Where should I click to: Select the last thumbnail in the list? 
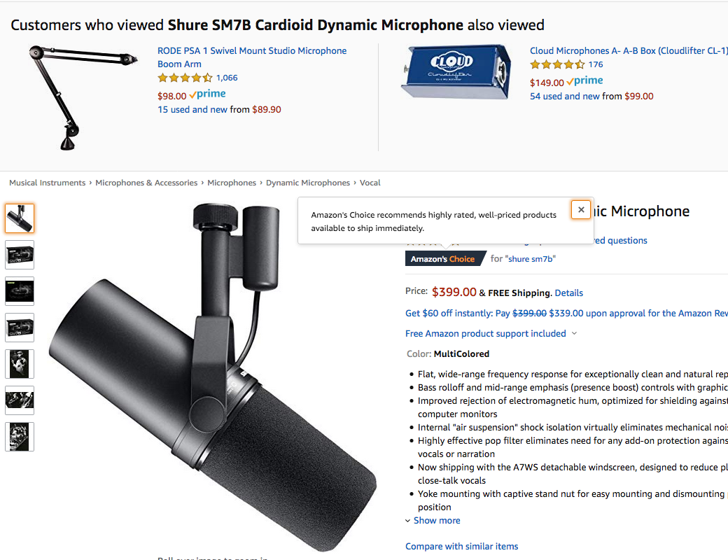pyautogui.click(x=20, y=437)
